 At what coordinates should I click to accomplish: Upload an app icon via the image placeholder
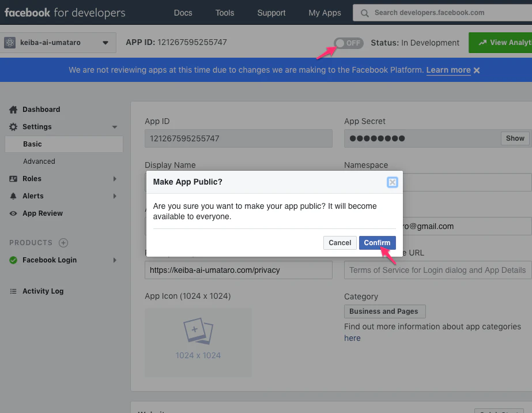(198, 343)
